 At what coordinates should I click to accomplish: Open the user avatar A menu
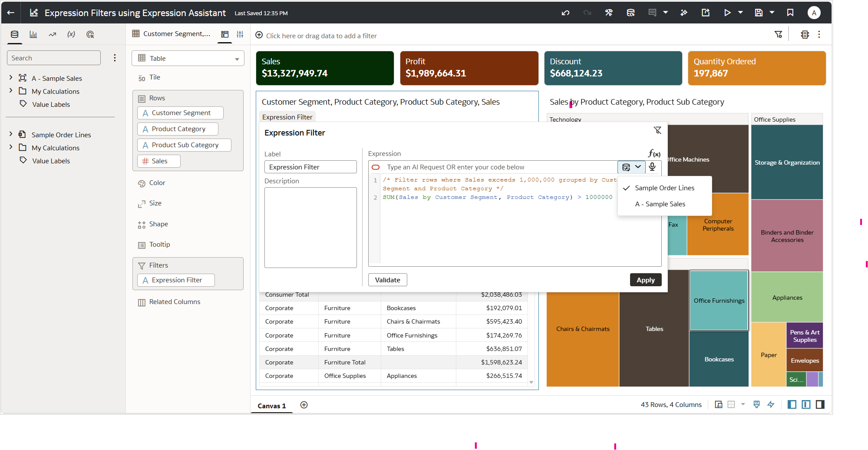(814, 13)
